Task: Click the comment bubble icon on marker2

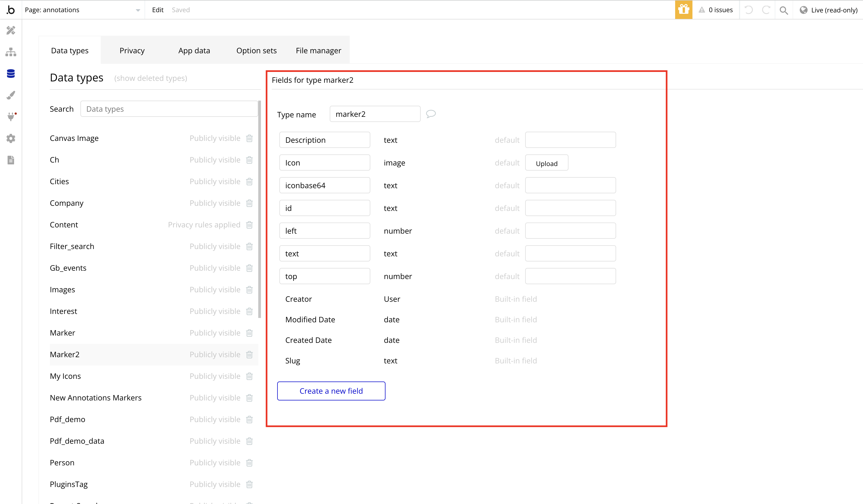Action: 431,114
